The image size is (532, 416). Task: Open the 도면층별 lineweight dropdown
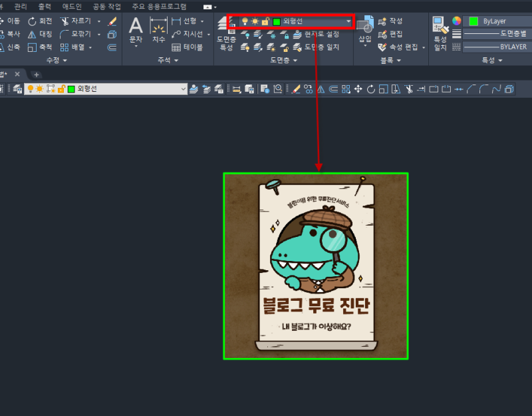[x=497, y=34]
